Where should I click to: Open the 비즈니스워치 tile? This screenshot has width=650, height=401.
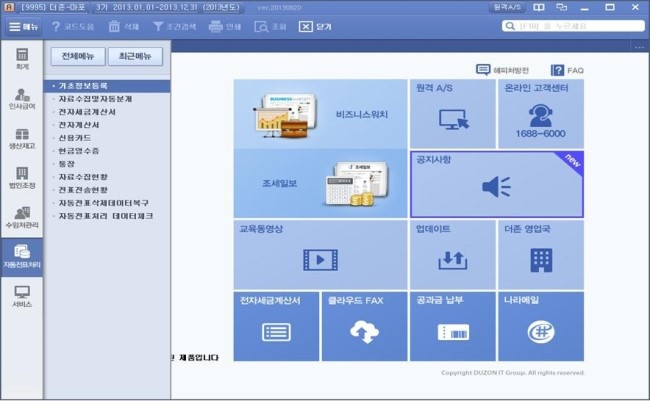(320, 114)
